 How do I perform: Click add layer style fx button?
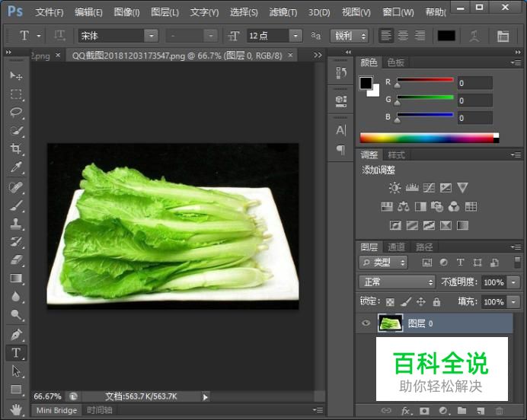point(406,411)
